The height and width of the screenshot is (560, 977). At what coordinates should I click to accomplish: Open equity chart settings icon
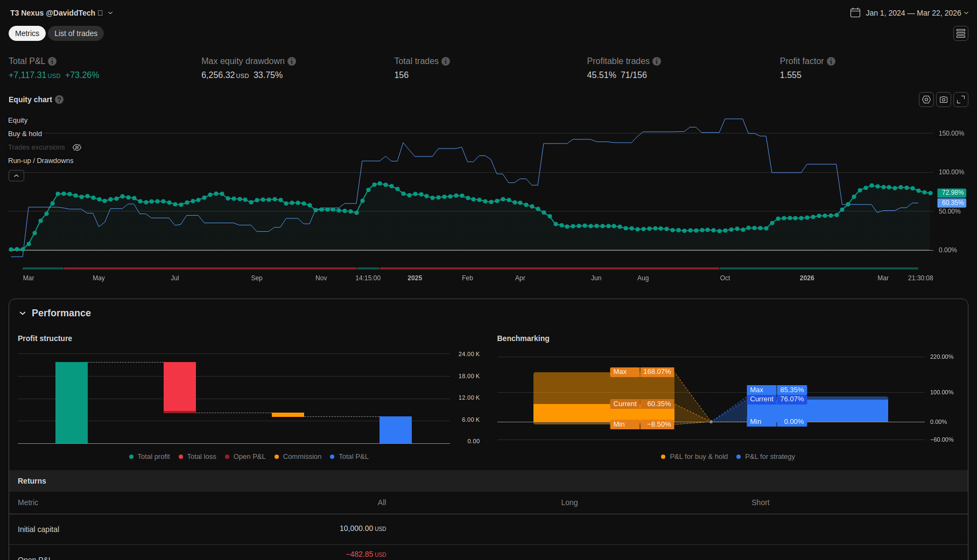tap(926, 100)
